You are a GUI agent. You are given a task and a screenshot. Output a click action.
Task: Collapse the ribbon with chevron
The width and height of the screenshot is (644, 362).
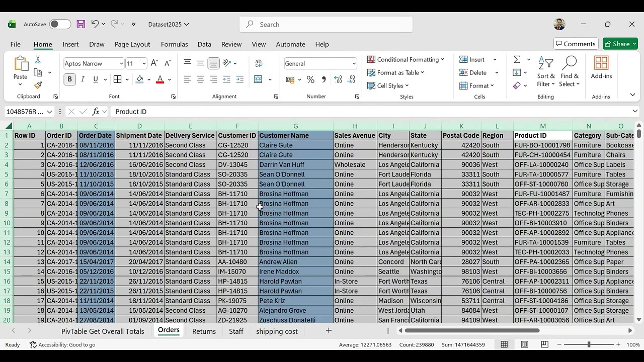click(632, 95)
